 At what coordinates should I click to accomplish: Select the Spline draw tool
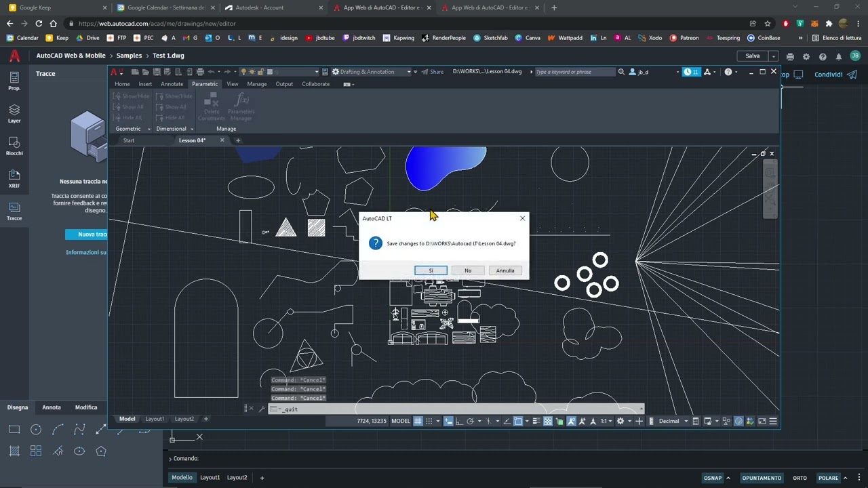pos(79,430)
